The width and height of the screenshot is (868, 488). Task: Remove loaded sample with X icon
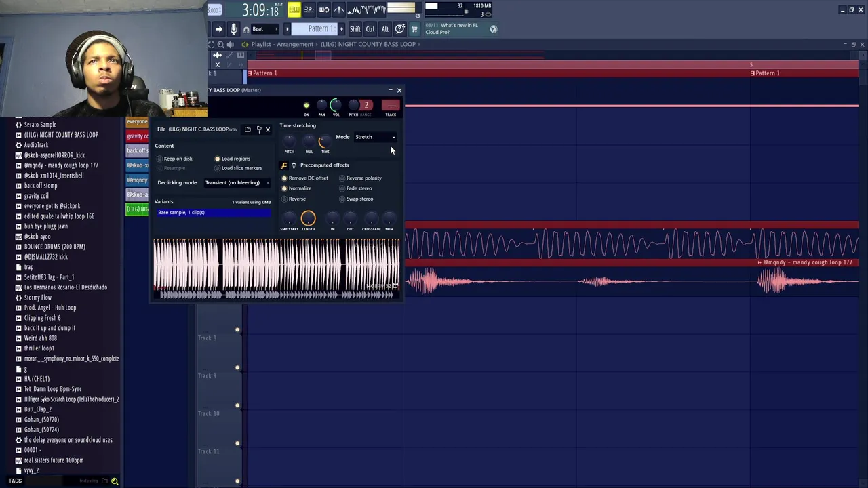(x=268, y=129)
